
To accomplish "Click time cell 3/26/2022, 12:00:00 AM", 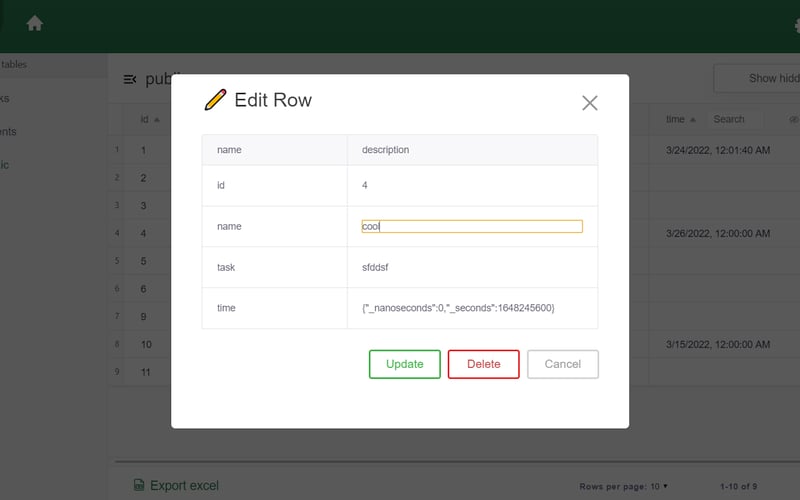I will 718,234.
